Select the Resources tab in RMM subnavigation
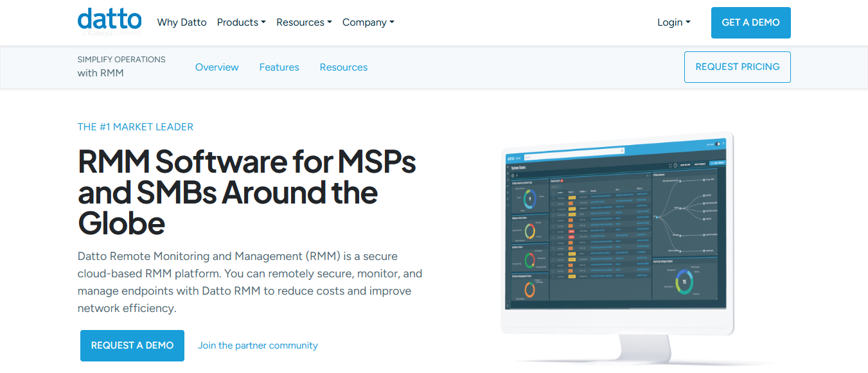 [344, 67]
